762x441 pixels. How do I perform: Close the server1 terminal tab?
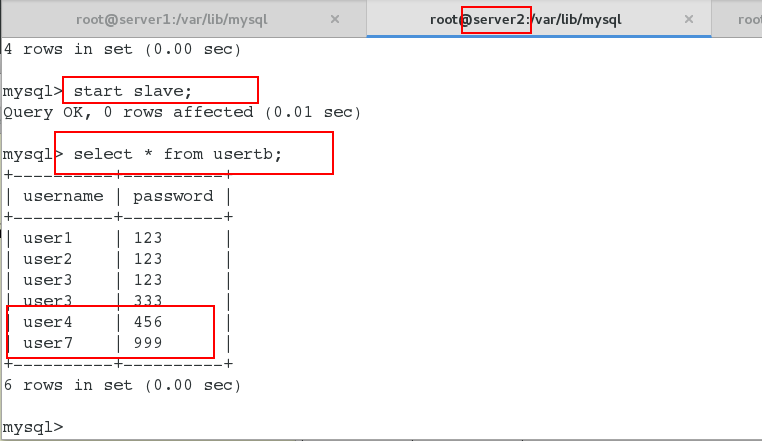pyautogui.click(x=334, y=19)
